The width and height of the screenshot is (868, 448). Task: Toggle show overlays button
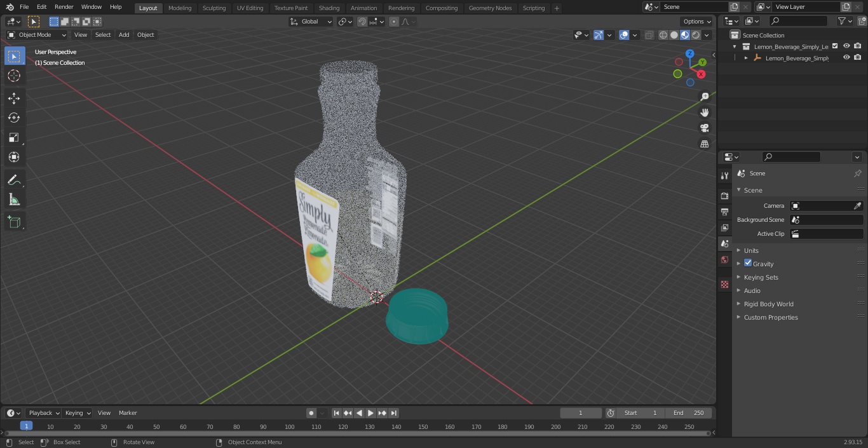pyautogui.click(x=624, y=35)
